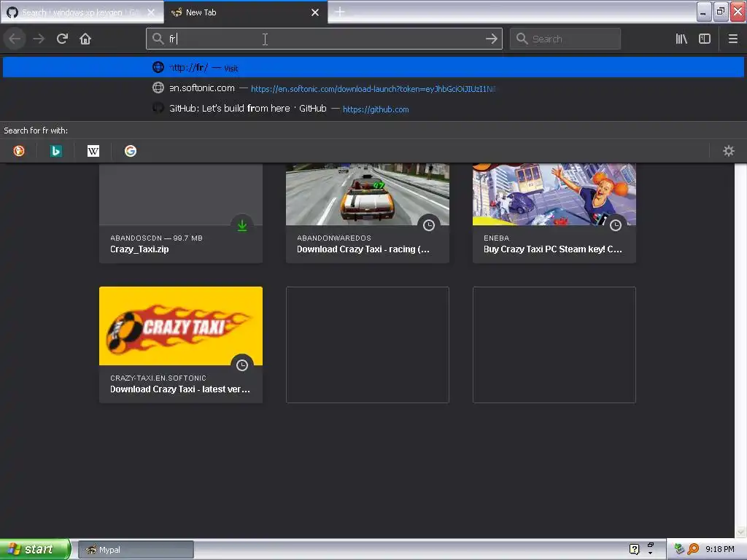Viewport: 747px width, 560px height.
Task: Open Download Crazy Taxi racing tile
Action: (368, 213)
